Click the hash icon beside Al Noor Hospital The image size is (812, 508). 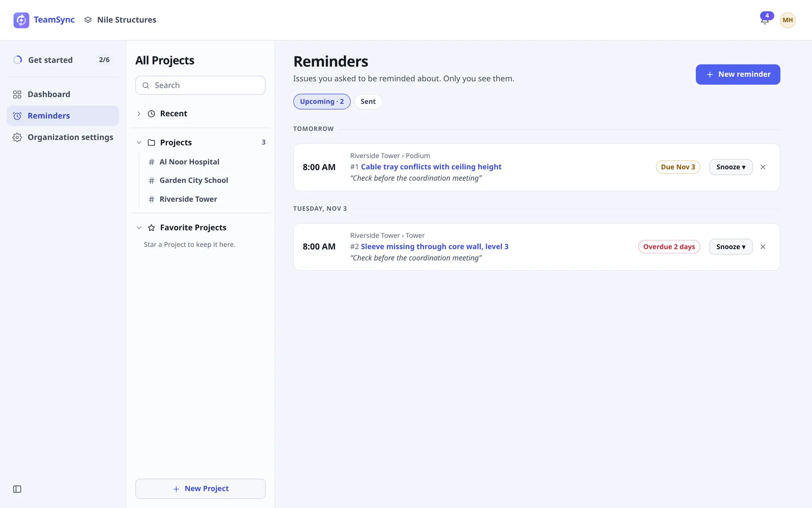point(152,162)
